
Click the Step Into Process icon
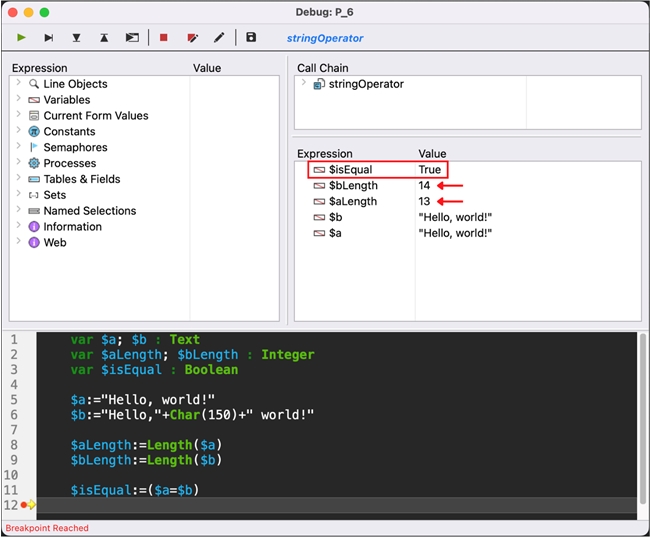[x=132, y=38]
